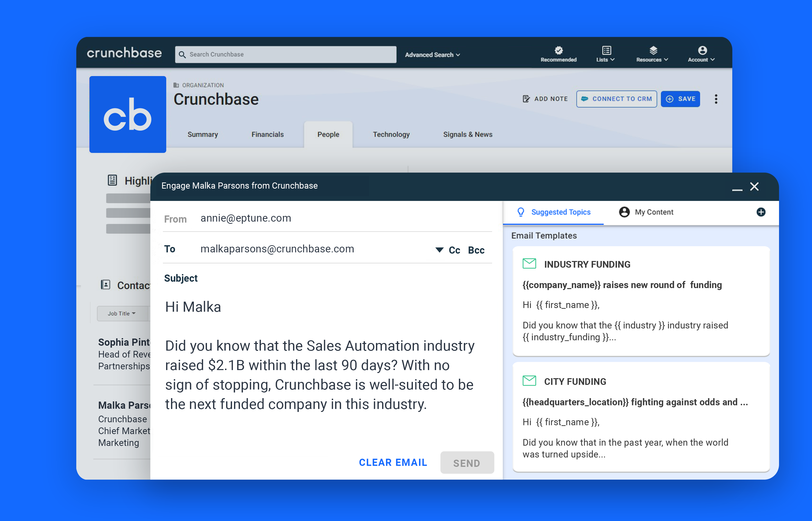Open the Job Title filter dropdown
Viewport: 812px width, 521px height.
(x=122, y=314)
